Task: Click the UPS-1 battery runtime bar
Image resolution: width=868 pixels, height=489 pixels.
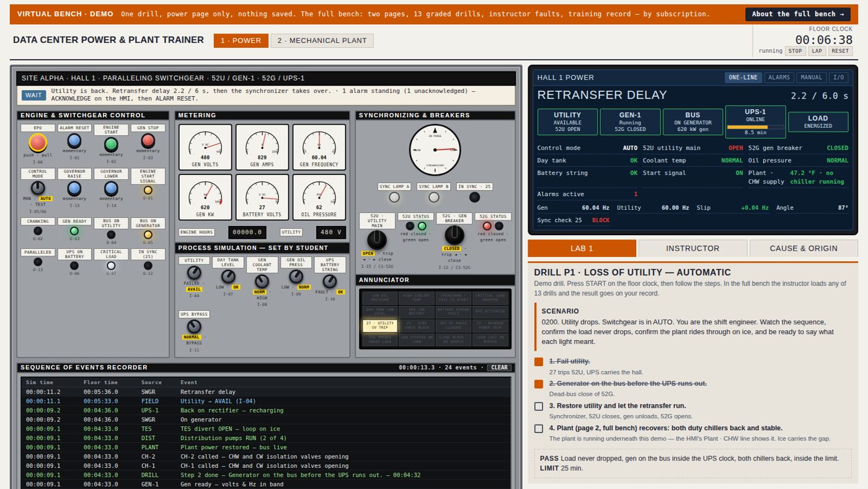Action: tap(755, 127)
